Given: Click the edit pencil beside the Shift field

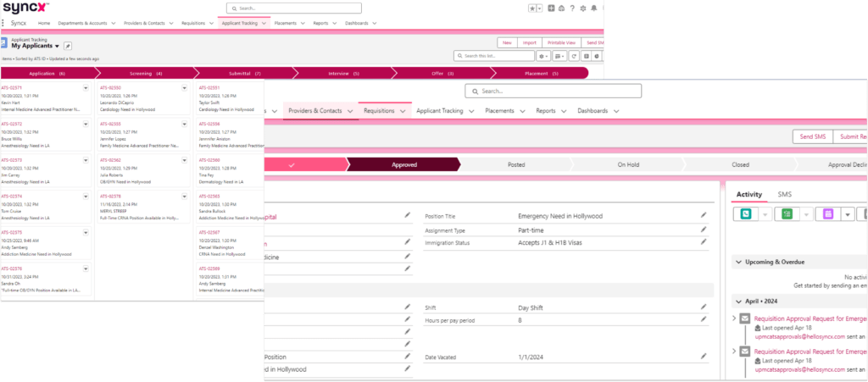Looking at the screenshot, I should pyautogui.click(x=703, y=307).
